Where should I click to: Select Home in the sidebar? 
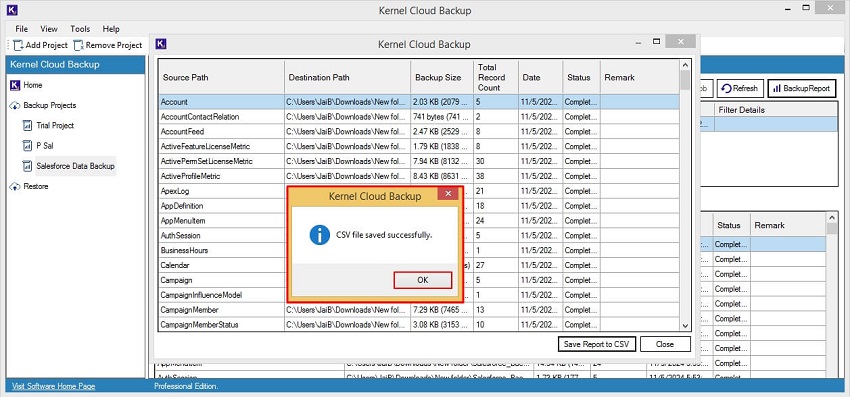coord(33,85)
